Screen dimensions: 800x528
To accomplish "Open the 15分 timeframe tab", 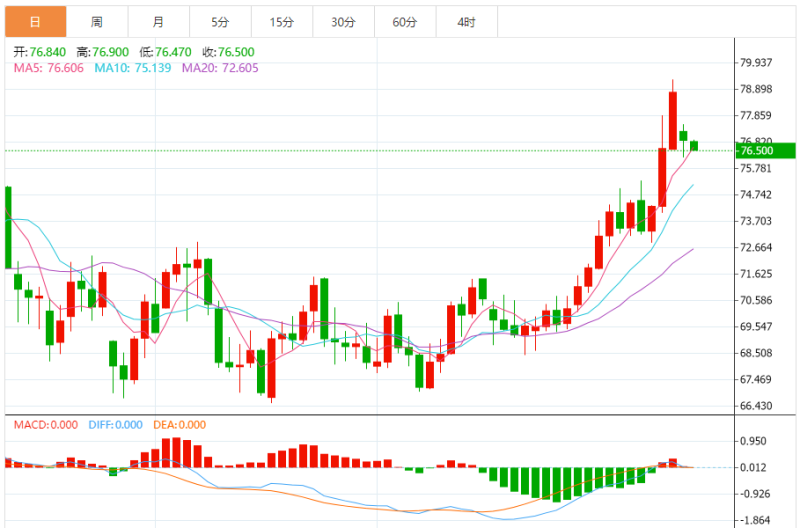I will pos(282,22).
